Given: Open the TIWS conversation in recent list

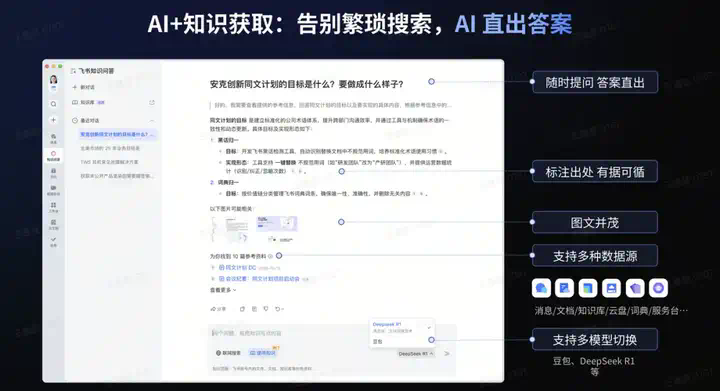Looking at the screenshot, I should [109, 162].
